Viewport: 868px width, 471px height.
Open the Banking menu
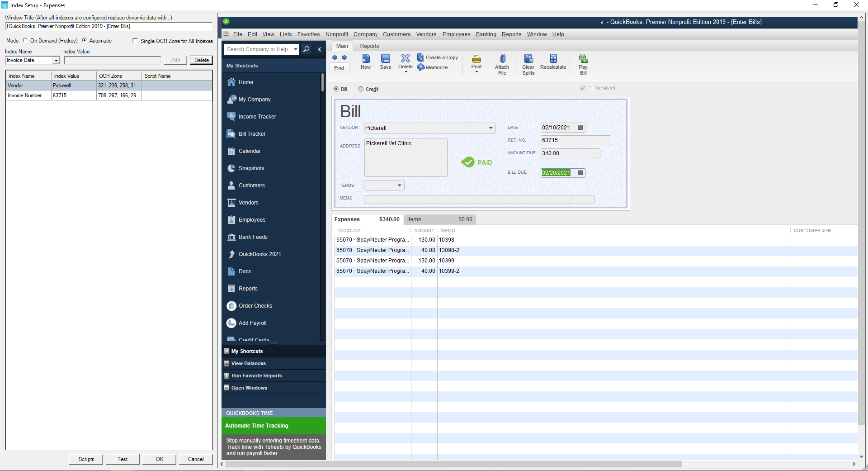486,34
